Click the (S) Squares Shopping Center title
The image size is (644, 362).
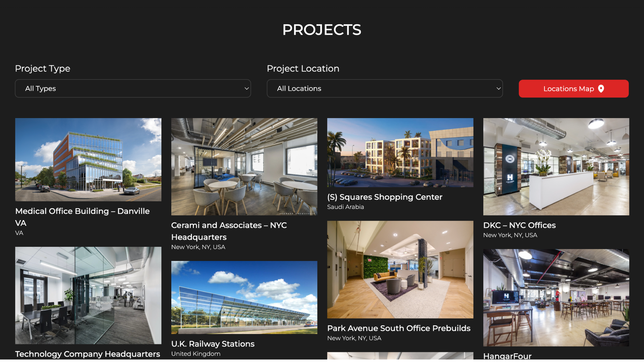coord(384,197)
